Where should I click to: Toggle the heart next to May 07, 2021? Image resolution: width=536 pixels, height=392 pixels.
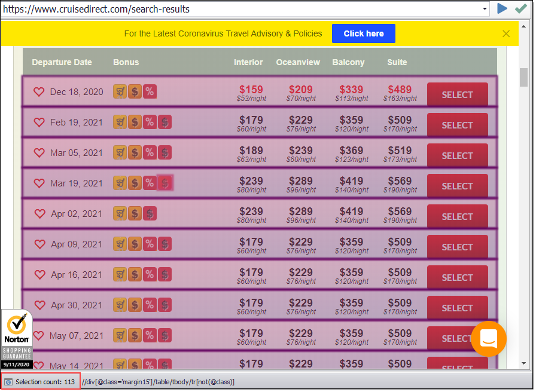[x=39, y=336]
